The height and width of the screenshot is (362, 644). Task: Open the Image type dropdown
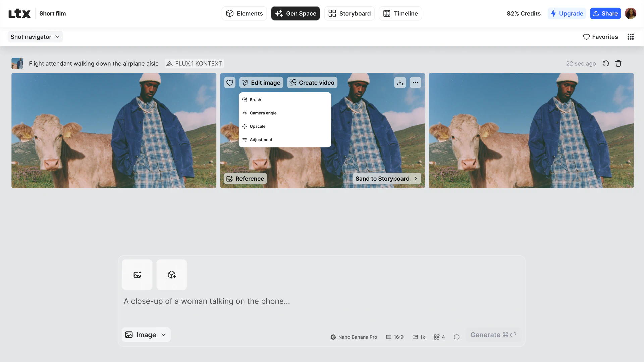[146, 335]
